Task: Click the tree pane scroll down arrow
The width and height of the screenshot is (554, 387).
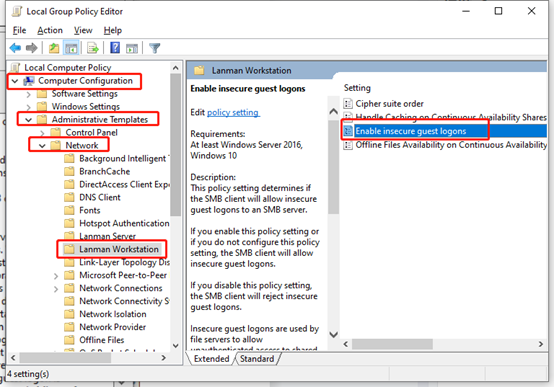Action: tap(176, 345)
